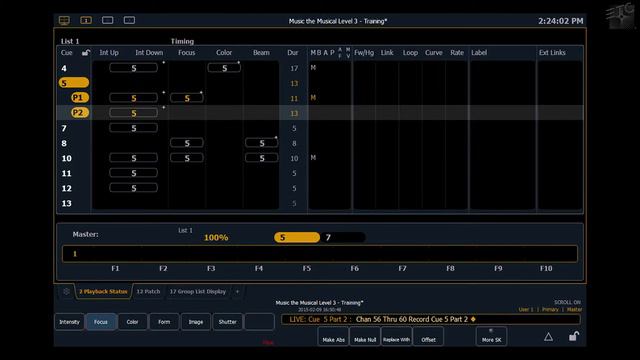This screenshot has height=360, width=640.
Task: Click the Dur column header
Action: tap(293, 53)
